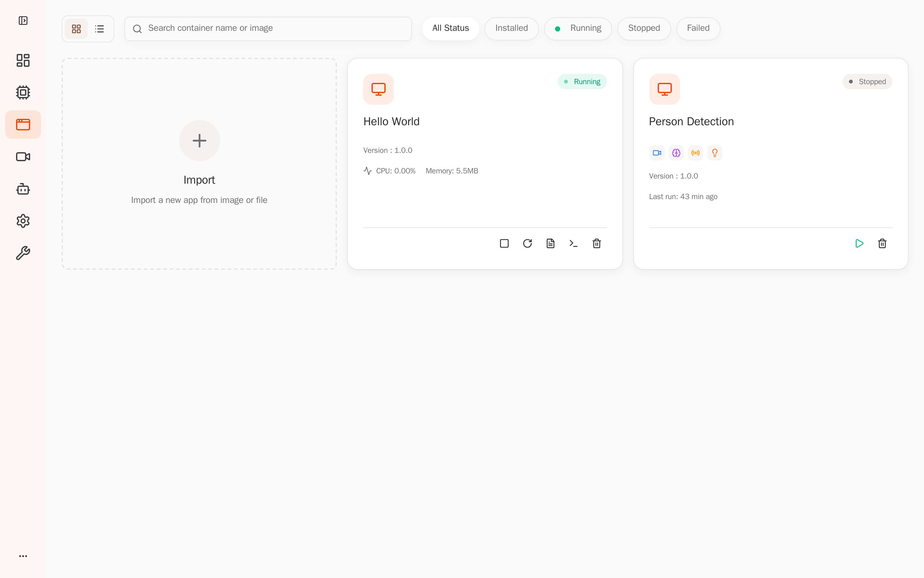Filter by Stopped status

point(644,29)
